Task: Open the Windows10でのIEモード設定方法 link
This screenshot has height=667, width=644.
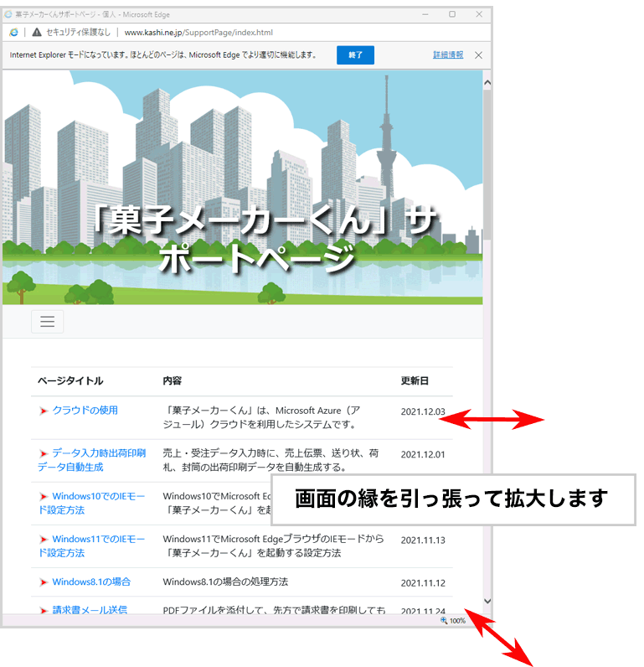Action: [91, 503]
